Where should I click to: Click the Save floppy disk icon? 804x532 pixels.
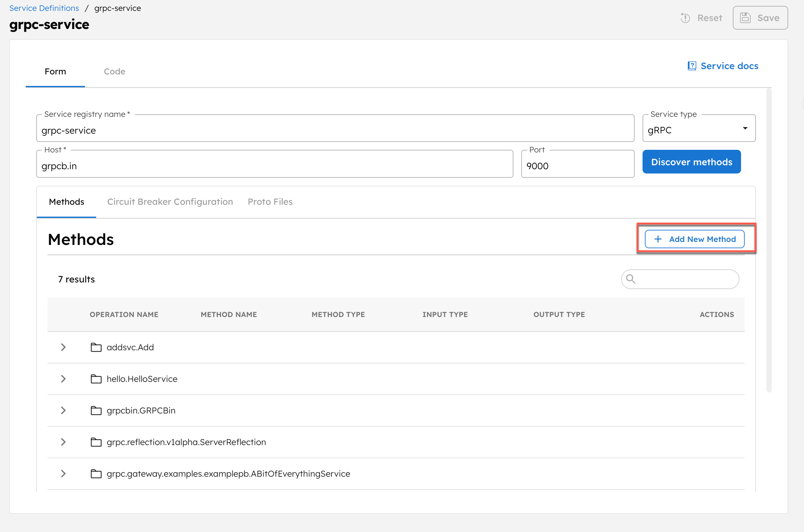[x=745, y=18]
